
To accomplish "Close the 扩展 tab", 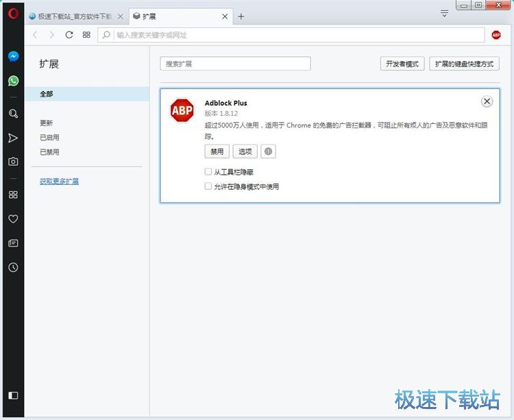I will [x=225, y=16].
